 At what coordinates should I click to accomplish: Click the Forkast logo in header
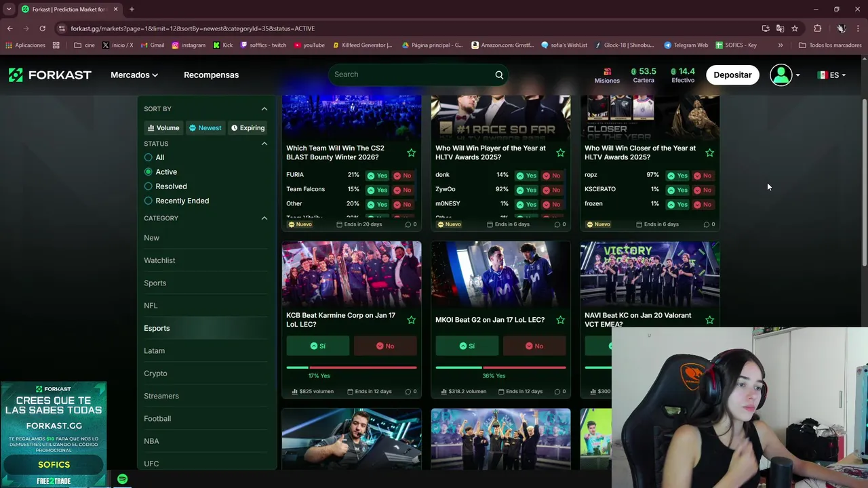click(50, 75)
